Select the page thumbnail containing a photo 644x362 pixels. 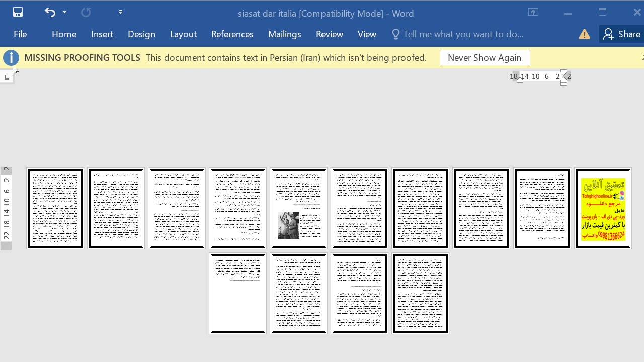pos(299,209)
